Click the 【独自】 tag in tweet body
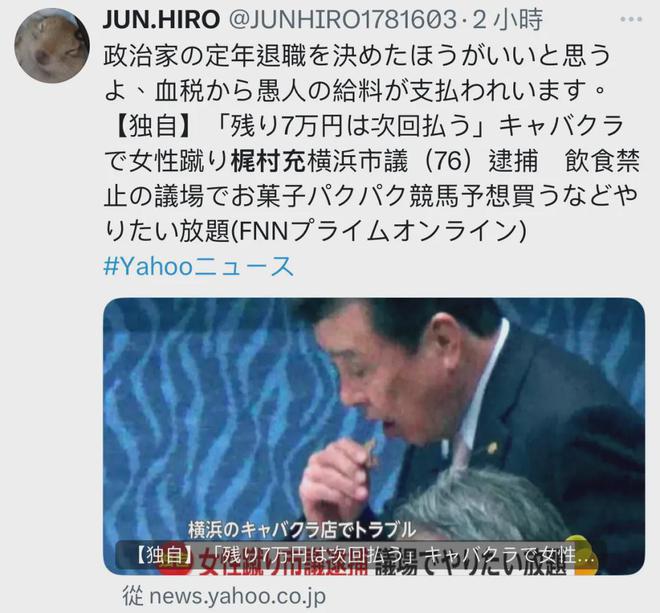660x613 pixels. pyautogui.click(x=150, y=126)
